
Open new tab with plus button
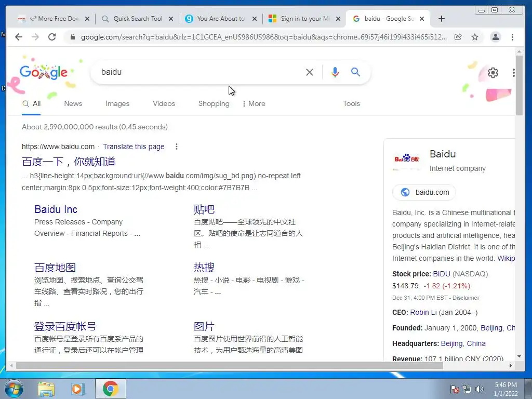(x=442, y=19)
